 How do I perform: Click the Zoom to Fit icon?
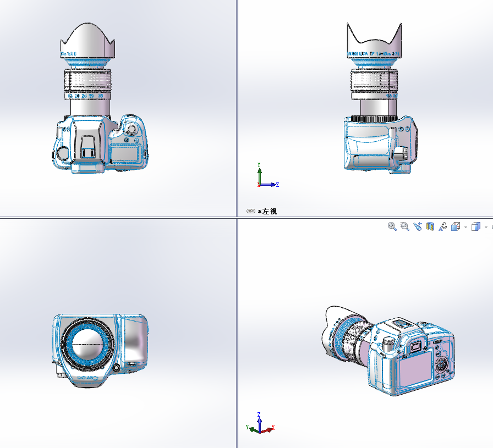pos(392,226)
